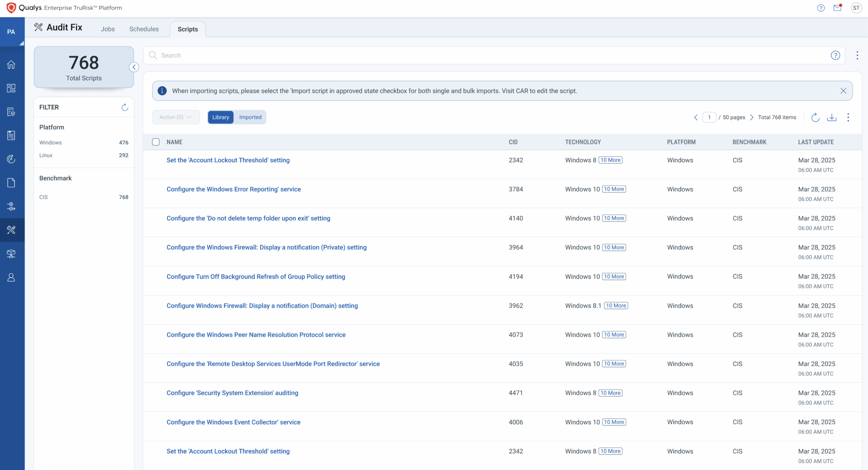Go to next page using the right arrow
This screenshot has width=868, height=470.
pos(751,117)
